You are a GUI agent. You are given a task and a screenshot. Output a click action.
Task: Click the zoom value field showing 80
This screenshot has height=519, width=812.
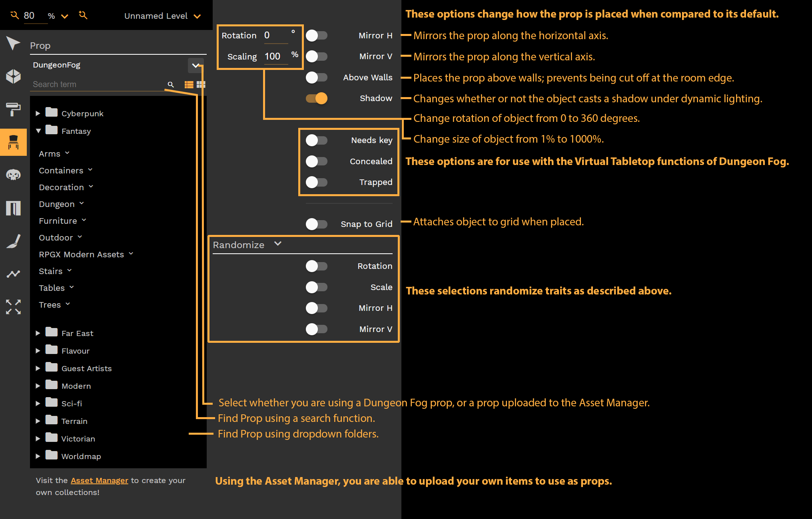[x=35, y=16]
